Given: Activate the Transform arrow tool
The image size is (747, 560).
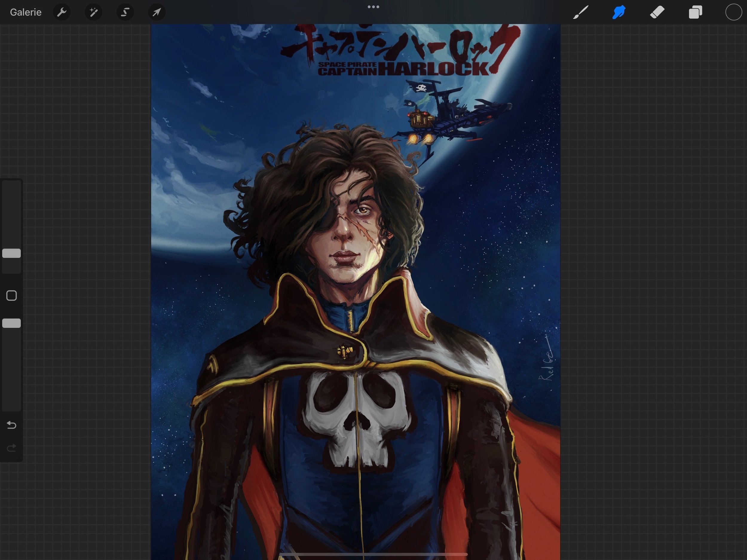Looking at the screenshot, I should point(157,13).
